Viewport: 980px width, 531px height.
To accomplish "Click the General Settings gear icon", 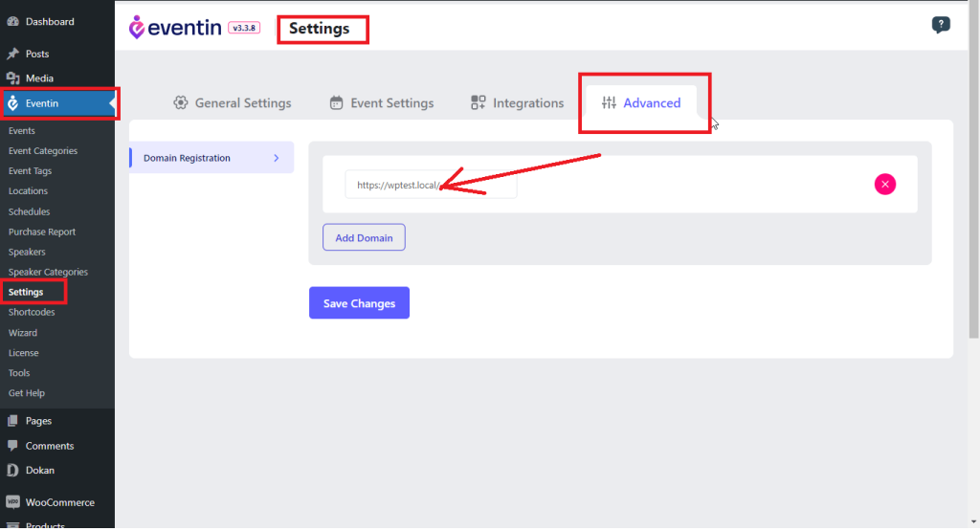I will click(181, 102).
